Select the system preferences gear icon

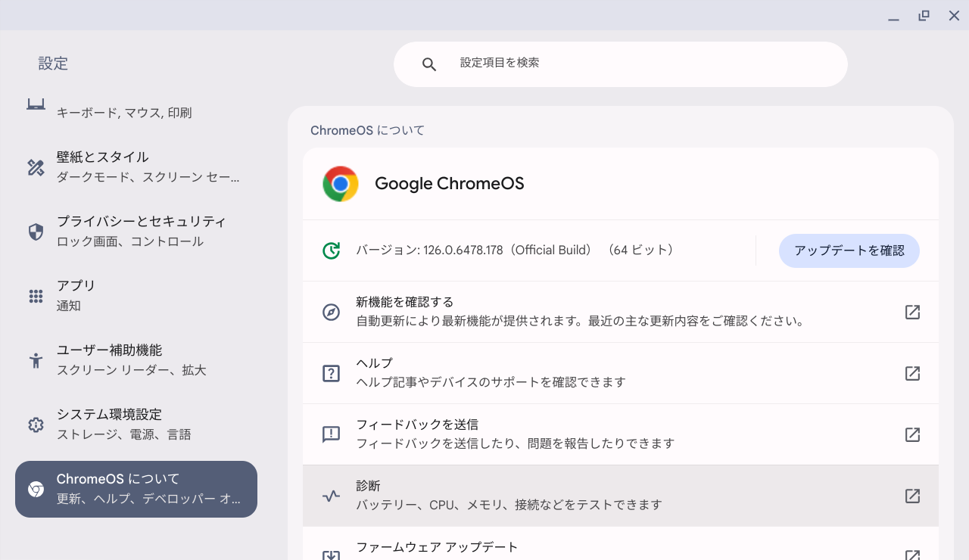[36, 424]
